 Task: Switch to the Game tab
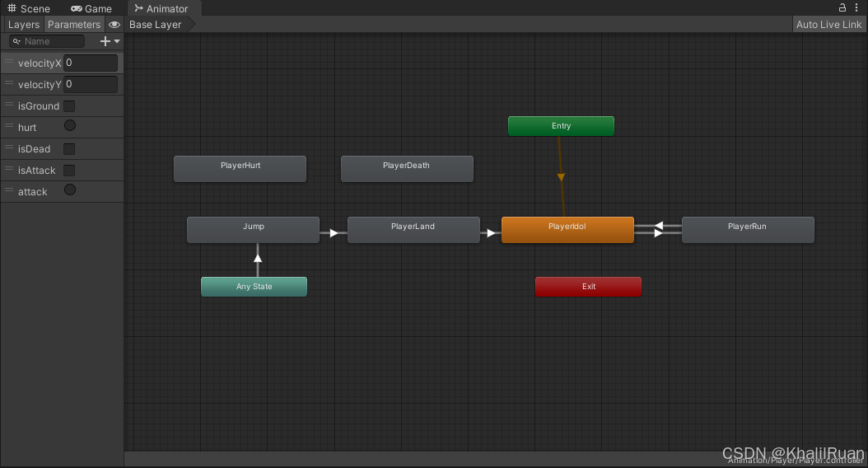(x=91, y=8)
